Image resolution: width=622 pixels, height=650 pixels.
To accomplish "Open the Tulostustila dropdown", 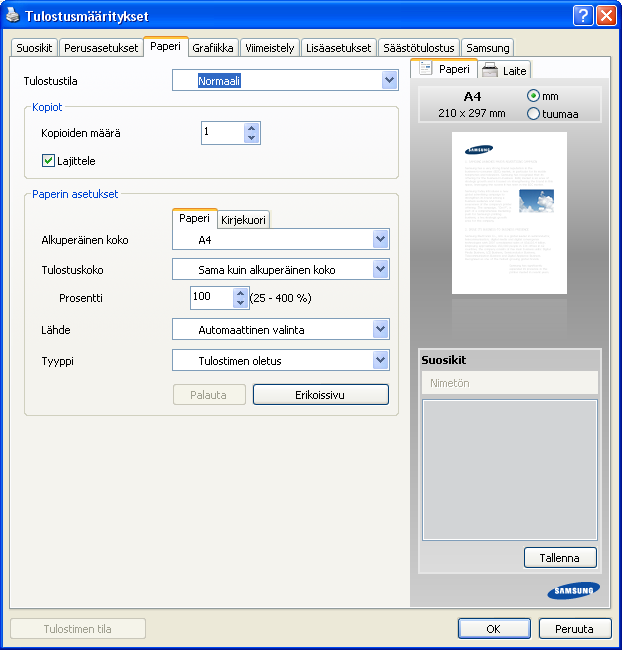I will coord(389,81).
